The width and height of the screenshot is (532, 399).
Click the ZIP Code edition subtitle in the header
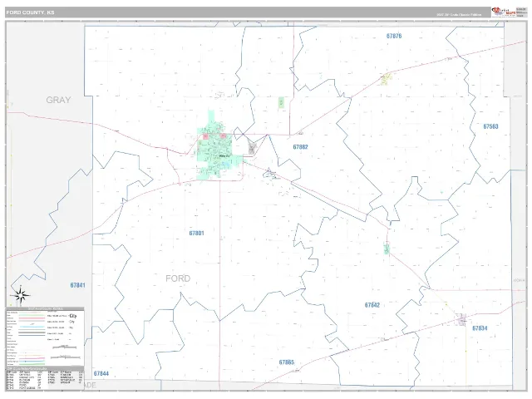459,15
